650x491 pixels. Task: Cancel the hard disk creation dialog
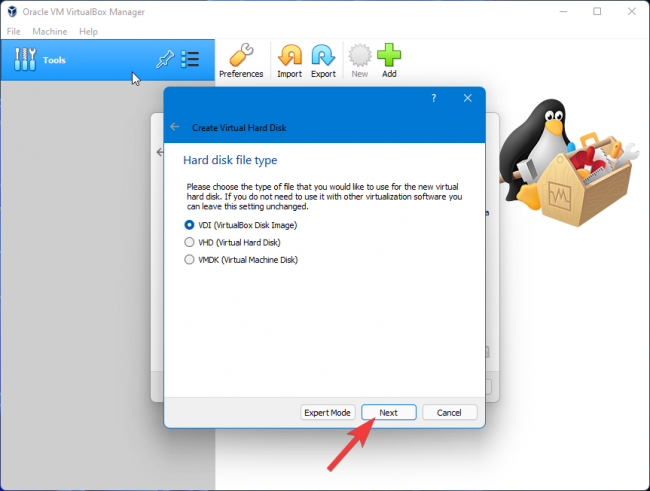(x=449, y=413)
